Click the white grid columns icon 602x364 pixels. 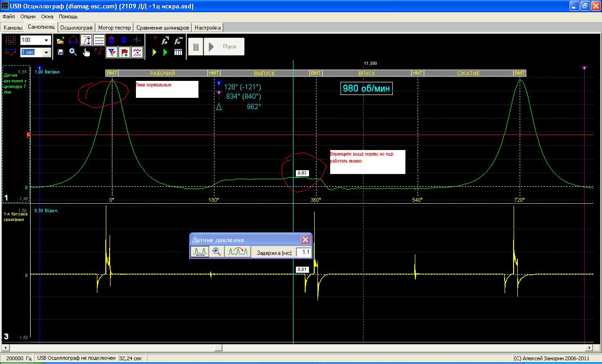(x=178, y=52)
